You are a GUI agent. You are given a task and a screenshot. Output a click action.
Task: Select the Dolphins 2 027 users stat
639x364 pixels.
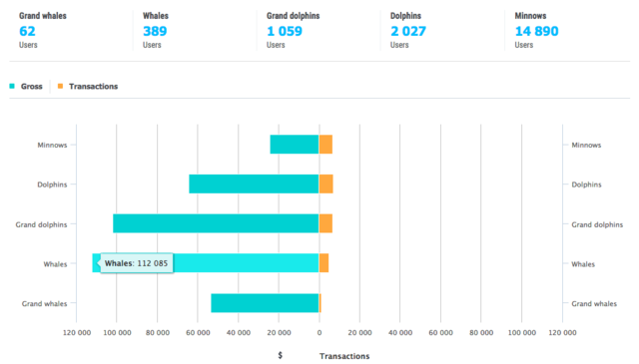point(408,31)
